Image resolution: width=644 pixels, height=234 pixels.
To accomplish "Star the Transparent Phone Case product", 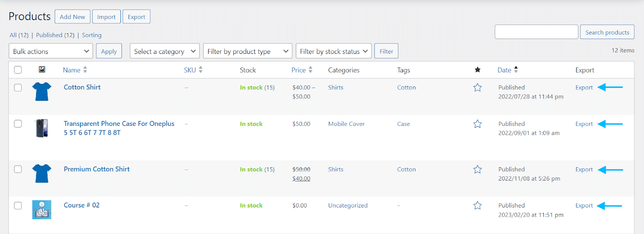I will click(477, 124).
